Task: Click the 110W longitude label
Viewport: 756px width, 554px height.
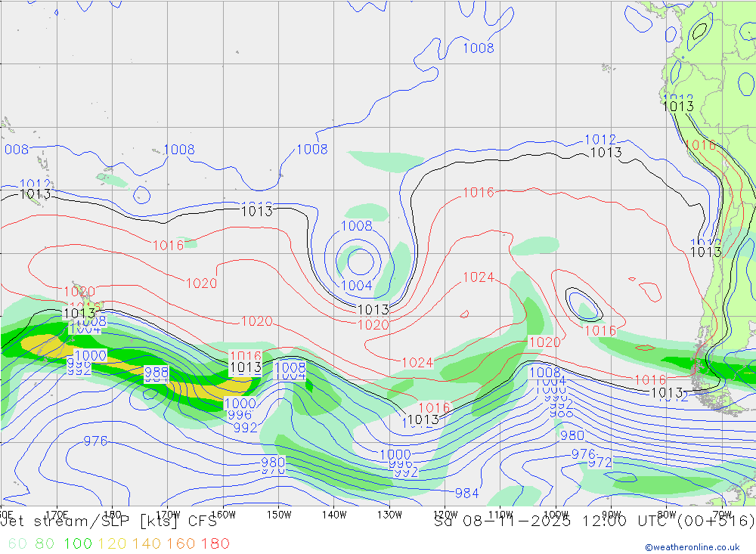Action: [500, 515]
